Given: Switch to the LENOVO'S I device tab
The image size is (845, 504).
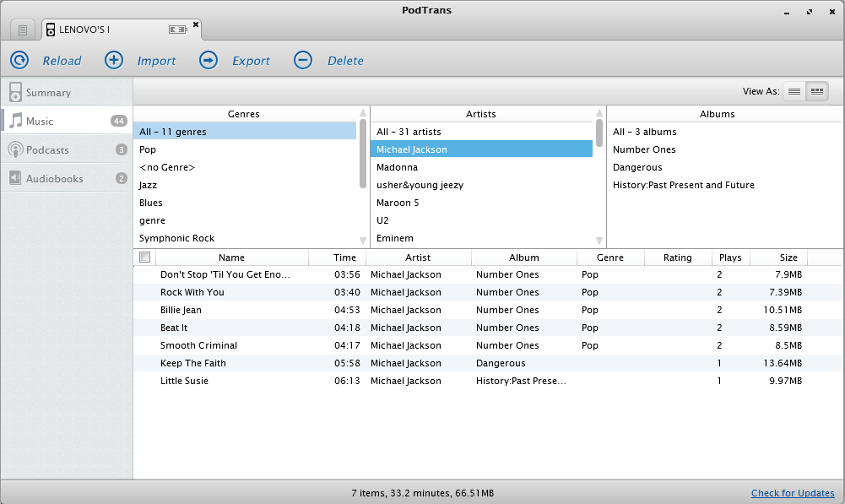Looking at the screenshot, I should (84, 30).
